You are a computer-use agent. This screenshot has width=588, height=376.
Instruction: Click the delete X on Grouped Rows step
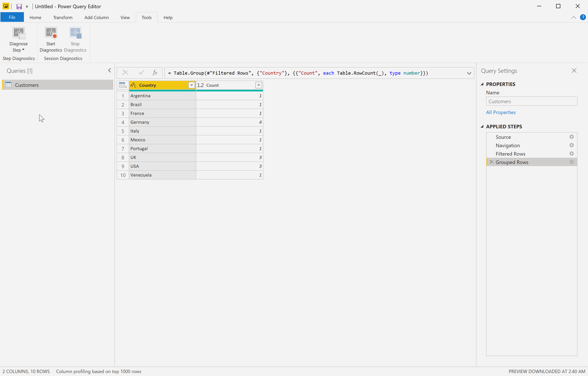coord(492,162)
